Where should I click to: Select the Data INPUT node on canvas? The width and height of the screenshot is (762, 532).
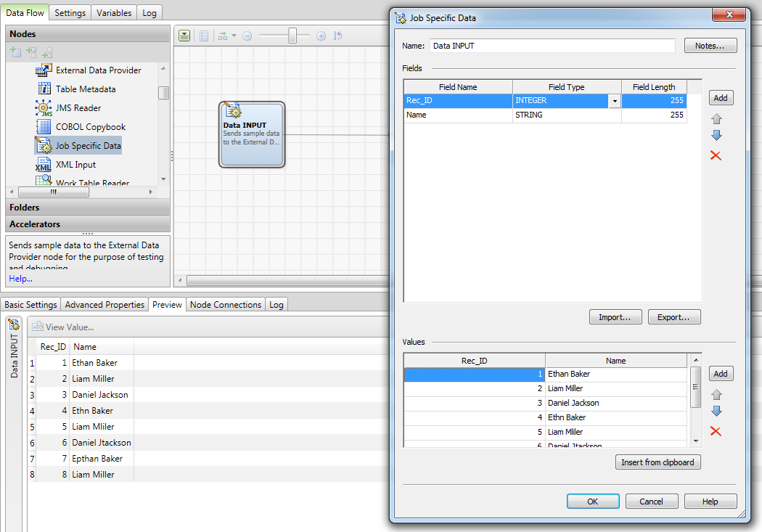coord(252,134)
